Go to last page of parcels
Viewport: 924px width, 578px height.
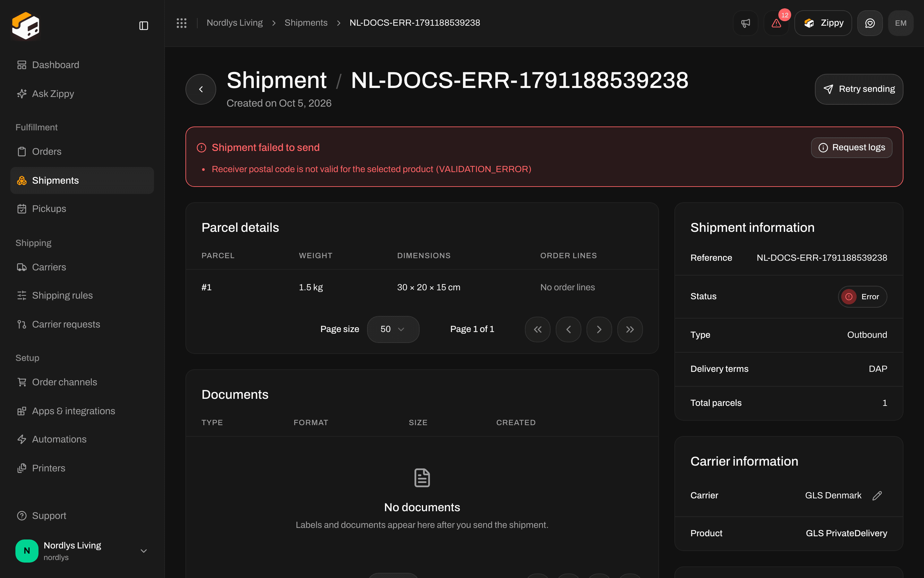(630, 329)
